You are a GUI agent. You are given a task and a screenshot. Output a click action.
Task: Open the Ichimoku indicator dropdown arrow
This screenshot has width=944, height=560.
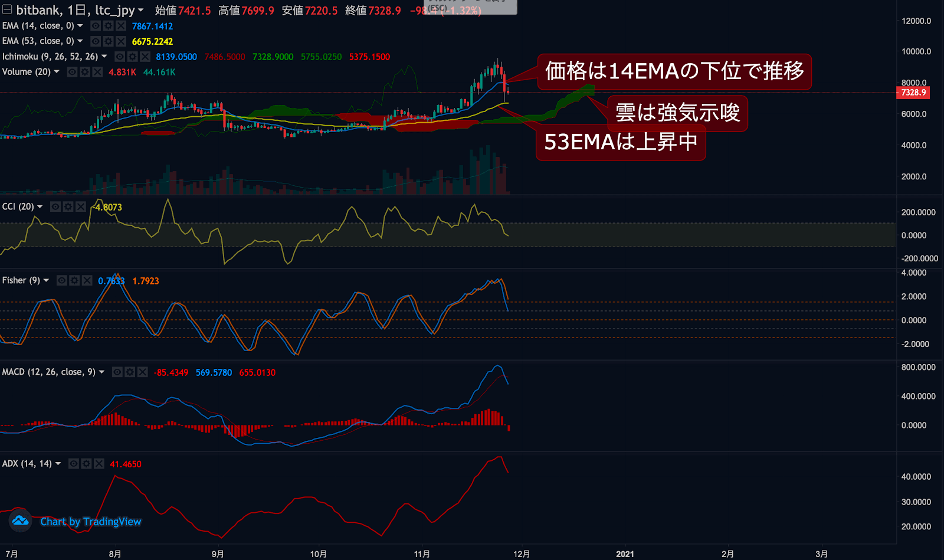(104, 57)
